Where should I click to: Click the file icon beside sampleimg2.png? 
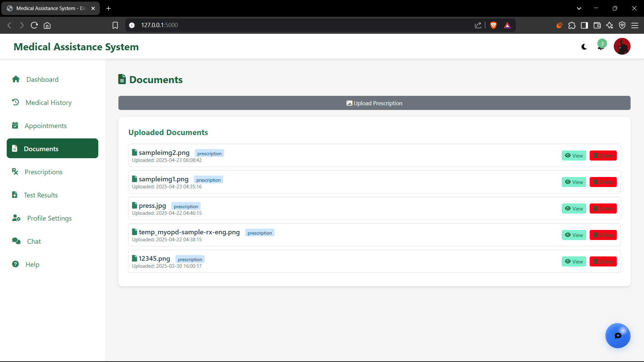tap(135, 153)
